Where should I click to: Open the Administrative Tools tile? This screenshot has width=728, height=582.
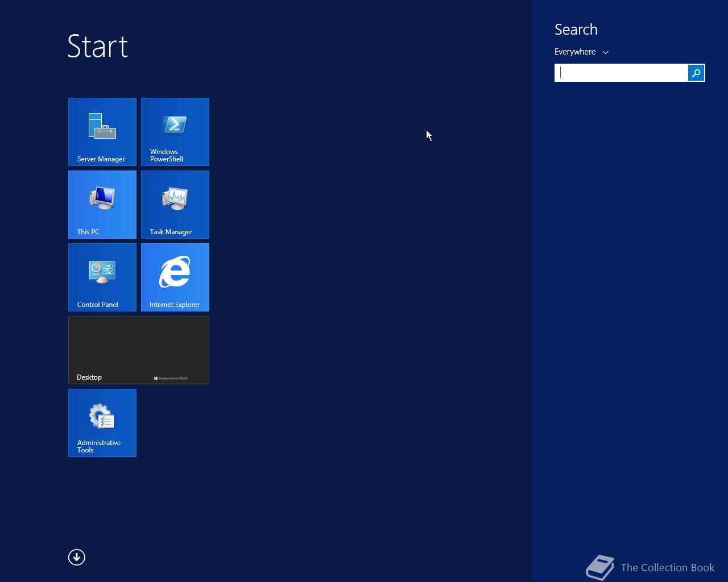coord(102,423)
